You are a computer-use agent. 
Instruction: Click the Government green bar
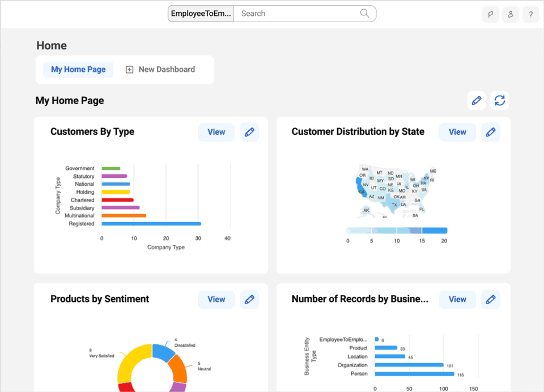coord(111,168)
